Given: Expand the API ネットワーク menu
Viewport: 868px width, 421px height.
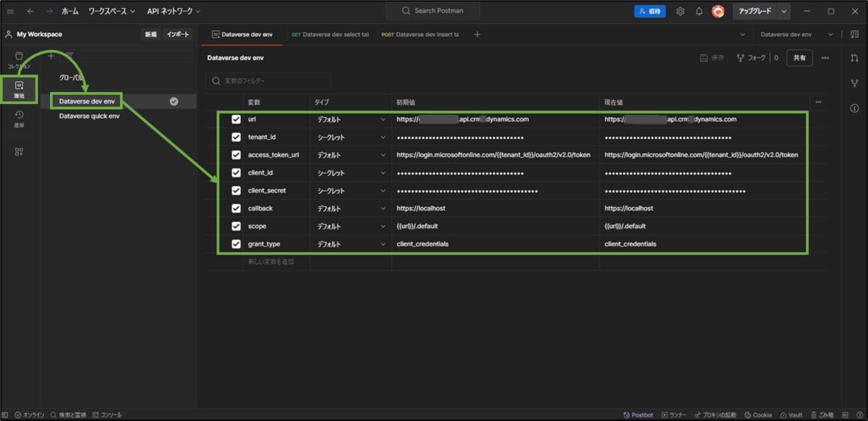Looking at the screenshot, I should pos(174,11).
